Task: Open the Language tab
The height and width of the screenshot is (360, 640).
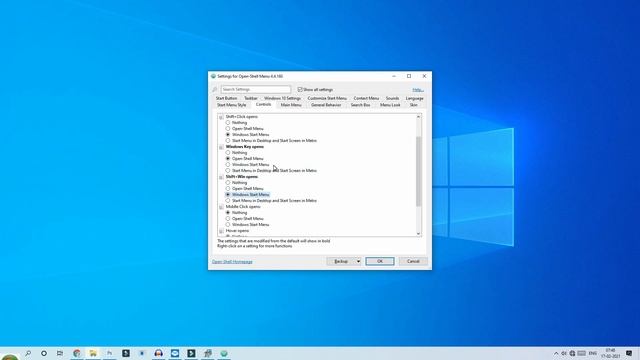Action: coord(414,98)
